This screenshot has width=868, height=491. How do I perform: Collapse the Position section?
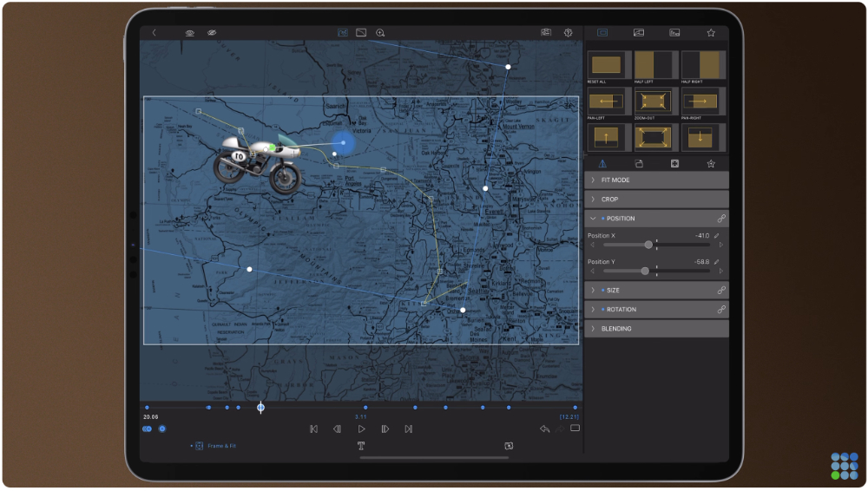point(656,219)
